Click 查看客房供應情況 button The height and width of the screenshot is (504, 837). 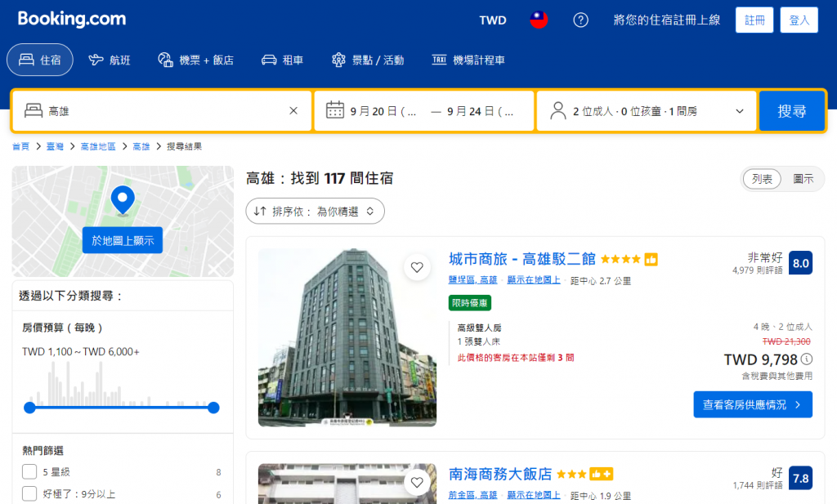pyautogui.click(x=753, y=405)
